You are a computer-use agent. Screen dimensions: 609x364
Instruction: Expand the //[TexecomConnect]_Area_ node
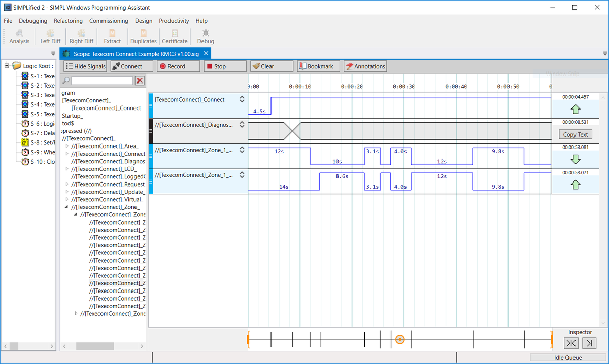tap(67, 147)
